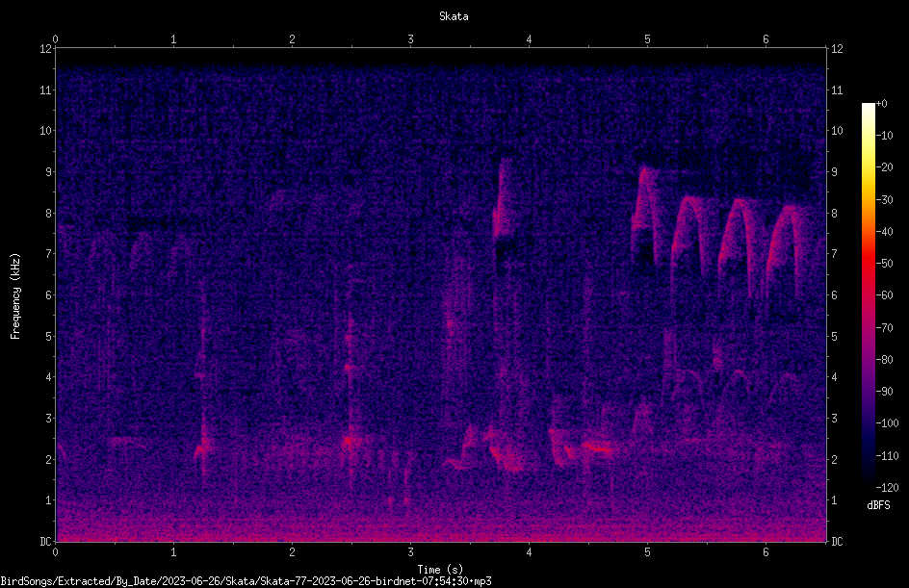This screenshot has width=909, height=588.
Task: Click the "7" label on the left frequency axis
Action: point(48,254)
